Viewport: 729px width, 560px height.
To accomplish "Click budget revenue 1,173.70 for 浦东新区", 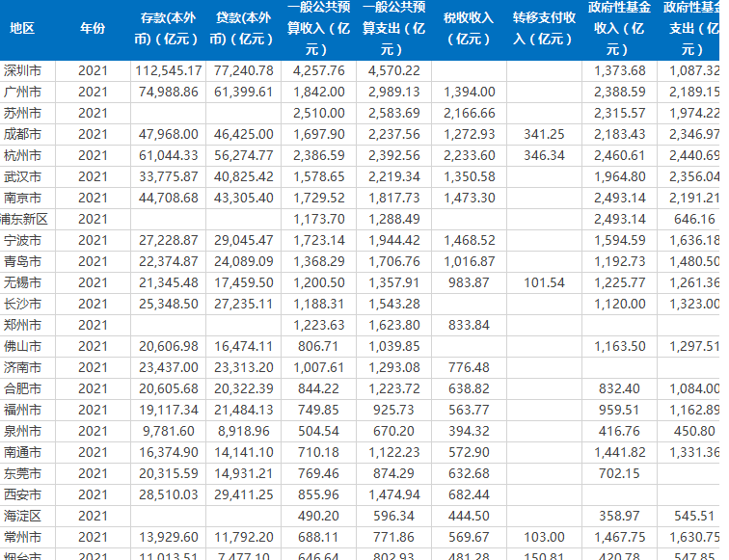I will click(x=319, y=220).
